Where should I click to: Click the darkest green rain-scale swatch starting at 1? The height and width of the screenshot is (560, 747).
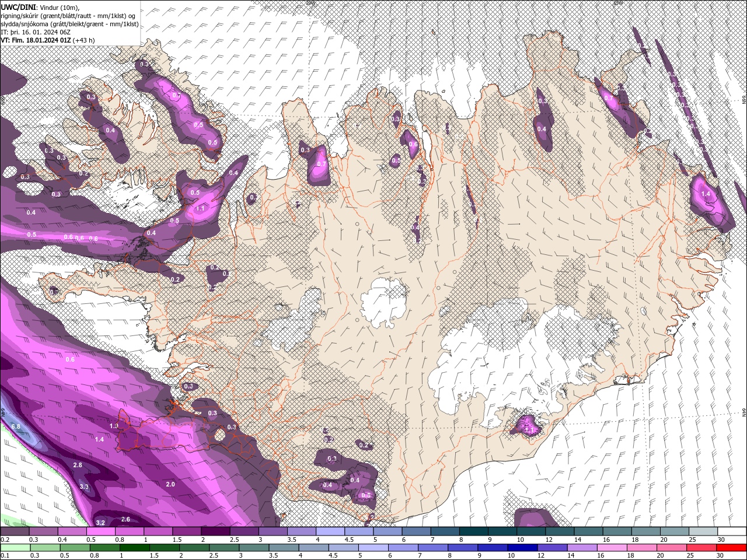click(134, 548)
